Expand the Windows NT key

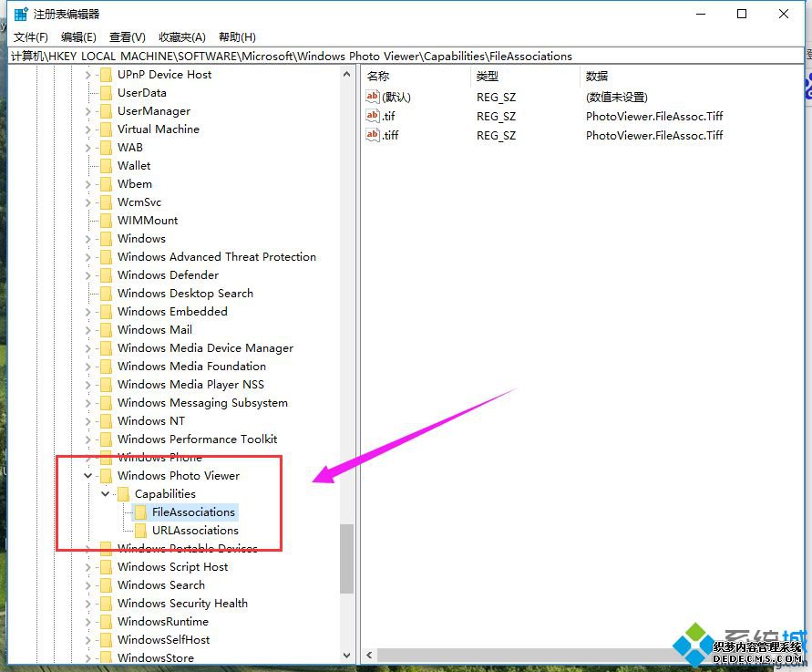(x=88, y=421)
